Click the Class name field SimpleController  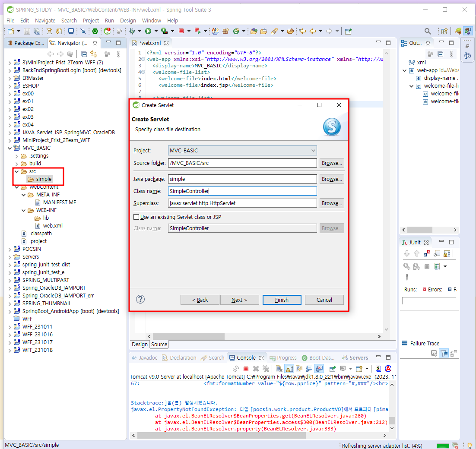point(242,191)
